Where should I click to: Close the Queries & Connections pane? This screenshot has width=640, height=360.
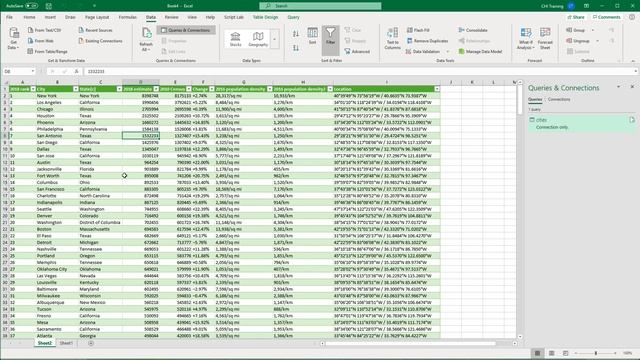point(632,87)
